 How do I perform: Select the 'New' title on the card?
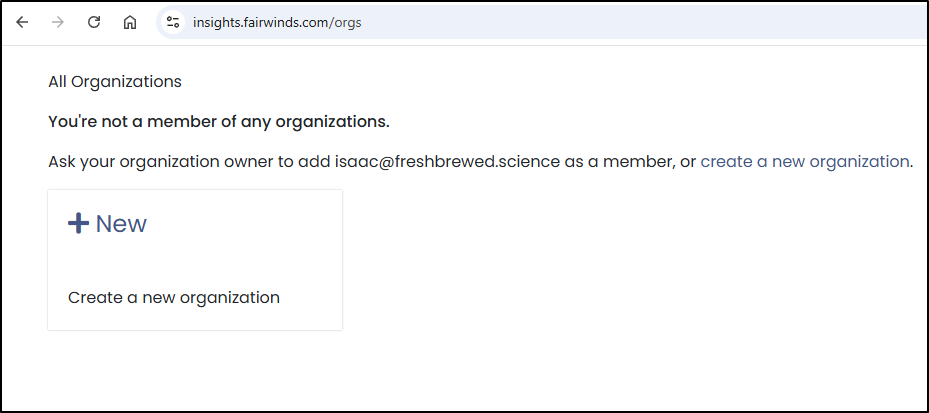tap(121, 223)
